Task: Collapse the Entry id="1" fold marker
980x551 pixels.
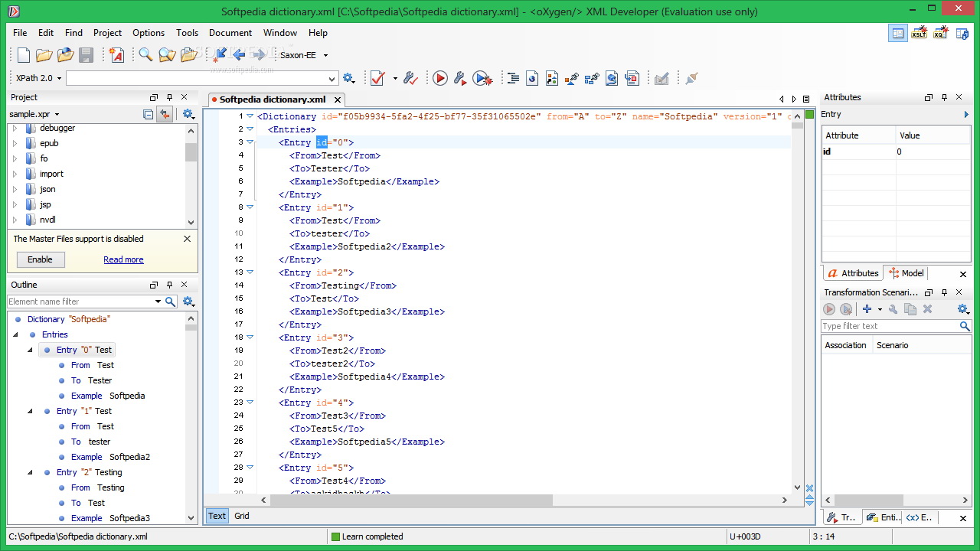Action: 250,207
